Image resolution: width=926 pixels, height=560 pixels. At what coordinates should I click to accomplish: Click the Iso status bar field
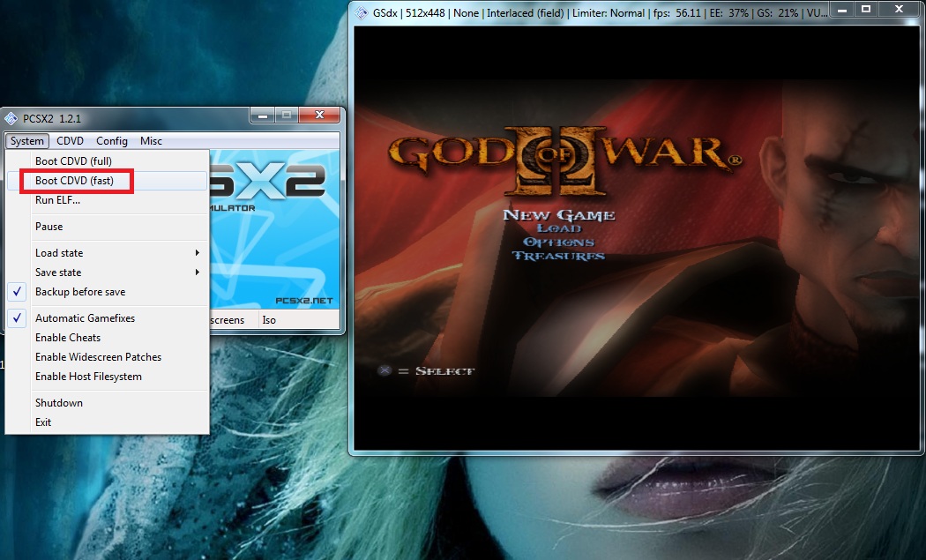tap(269, 320)
